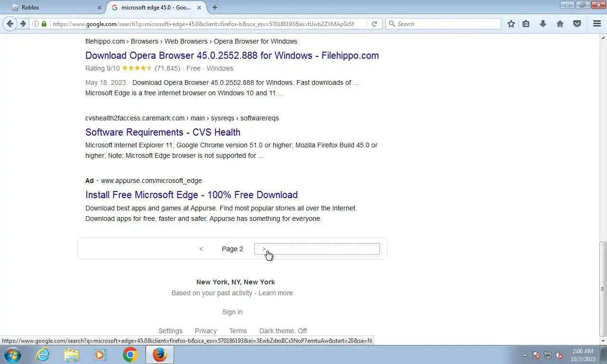Open the Firefox hamburger menu
607x364 pixels.
tap(597, 24)
